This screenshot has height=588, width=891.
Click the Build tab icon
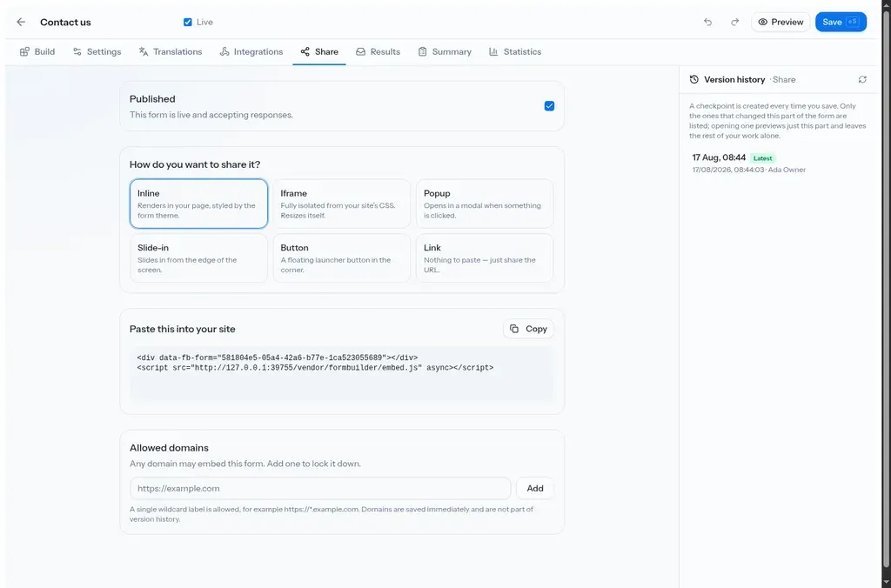[x=24, y=51]
